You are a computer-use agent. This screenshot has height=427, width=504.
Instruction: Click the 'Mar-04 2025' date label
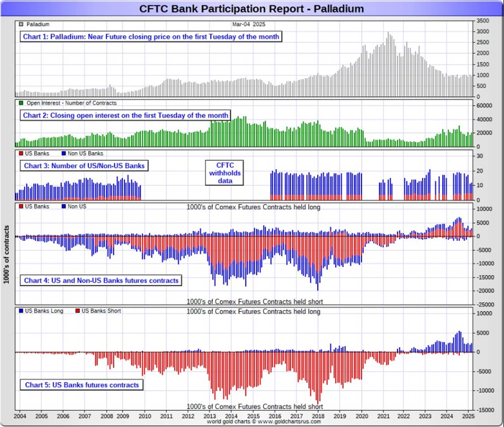249,24
